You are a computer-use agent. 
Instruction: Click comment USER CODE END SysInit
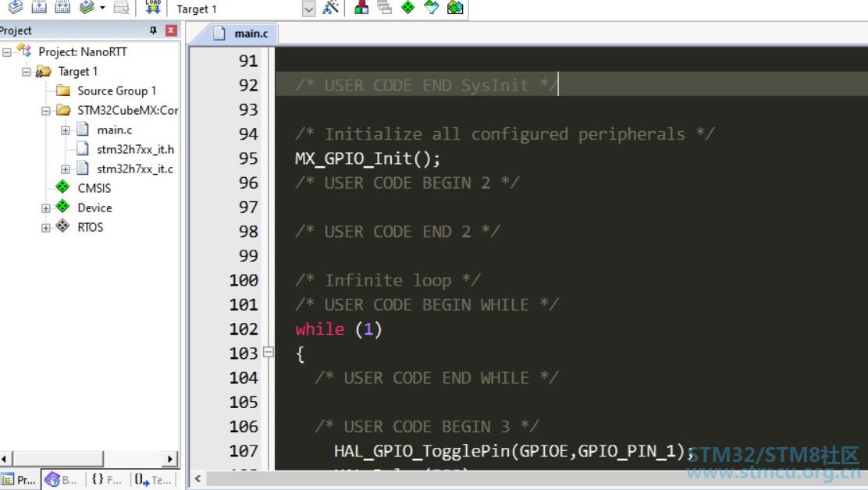click(425, 85)
